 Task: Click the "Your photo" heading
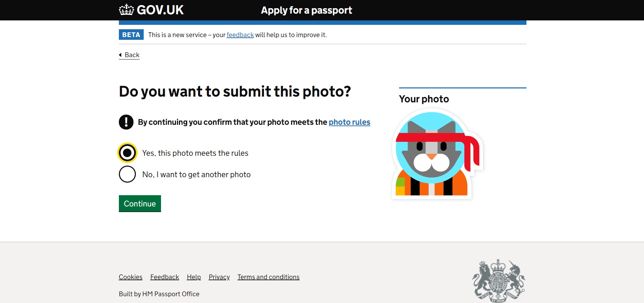424,99
